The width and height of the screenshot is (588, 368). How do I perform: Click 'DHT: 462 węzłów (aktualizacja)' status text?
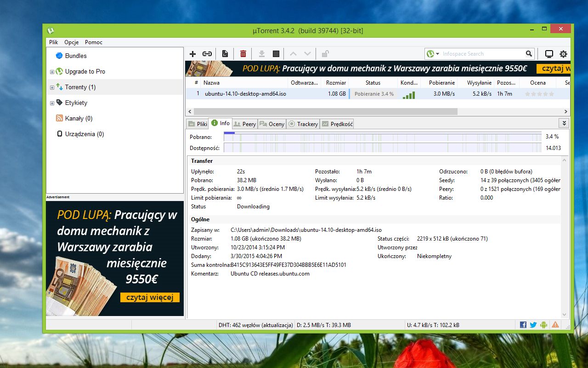click(x=255, y=325)
